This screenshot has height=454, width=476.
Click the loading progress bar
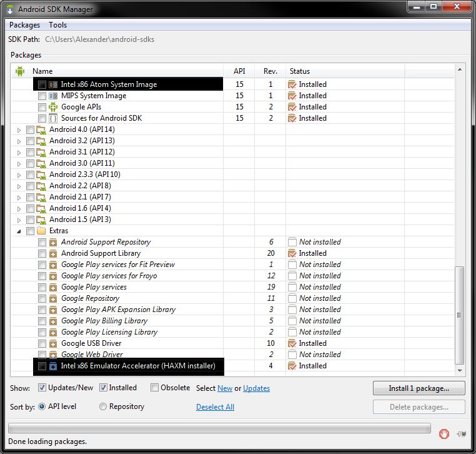[x=219, y=428]
